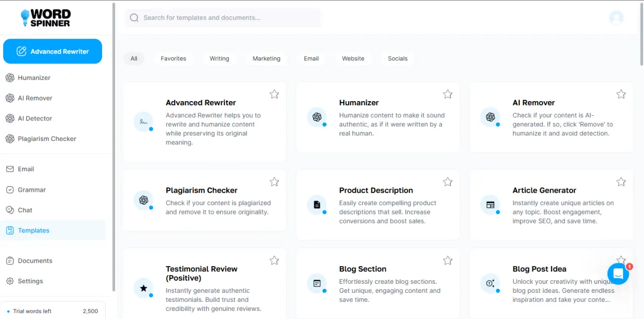Click the Blog Post Idea card icon
The image size is (644, 319).
tap(491, 283)
